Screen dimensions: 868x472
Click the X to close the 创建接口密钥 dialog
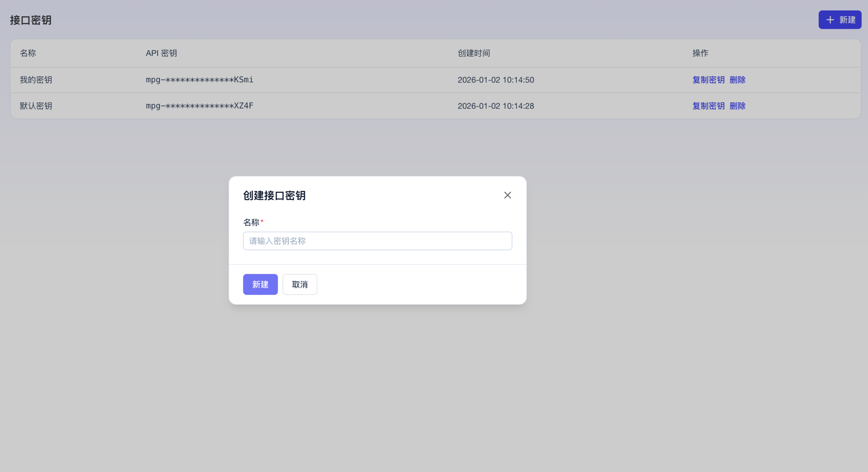(x=507, y=195)
